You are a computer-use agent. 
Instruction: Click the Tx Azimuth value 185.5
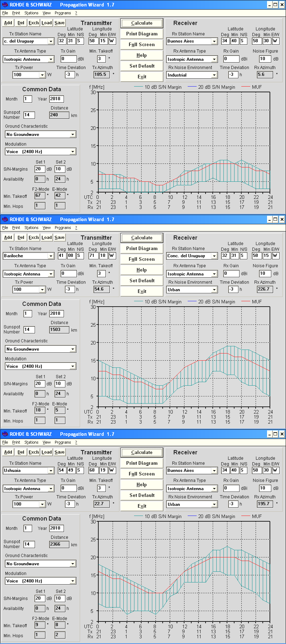(102, 75)
